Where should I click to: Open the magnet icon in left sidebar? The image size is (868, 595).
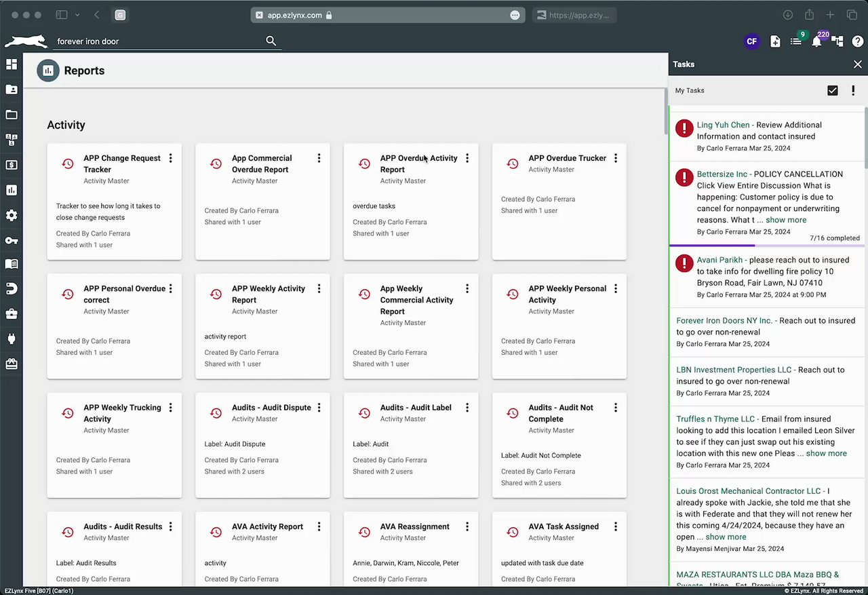tap(11, 289)
